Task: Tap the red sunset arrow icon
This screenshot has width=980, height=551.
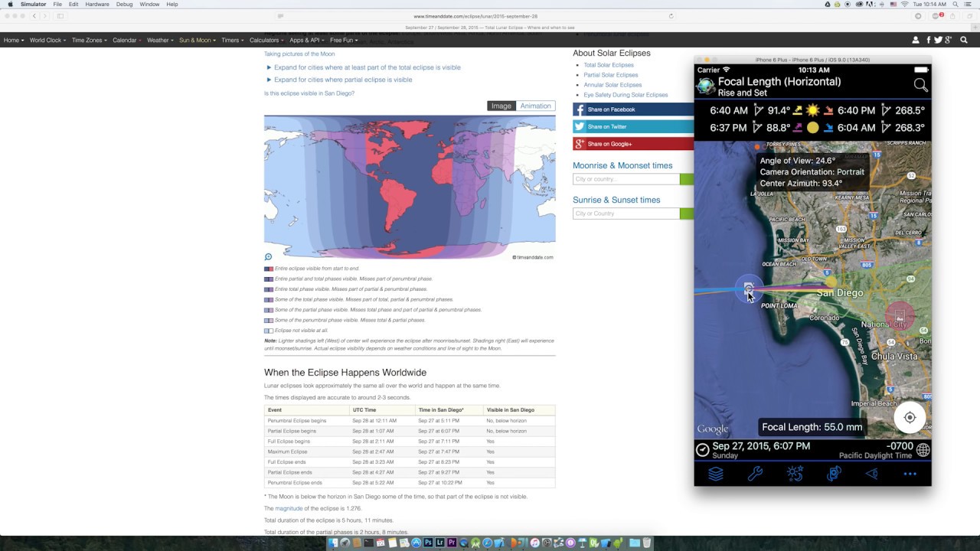Action: point(828,110)
